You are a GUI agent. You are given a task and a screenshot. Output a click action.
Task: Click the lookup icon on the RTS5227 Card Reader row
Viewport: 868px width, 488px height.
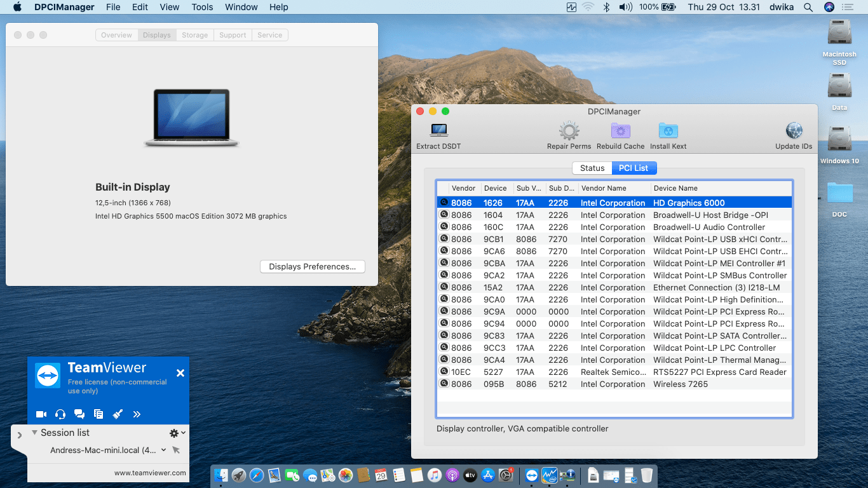click(x=444, y=372)
